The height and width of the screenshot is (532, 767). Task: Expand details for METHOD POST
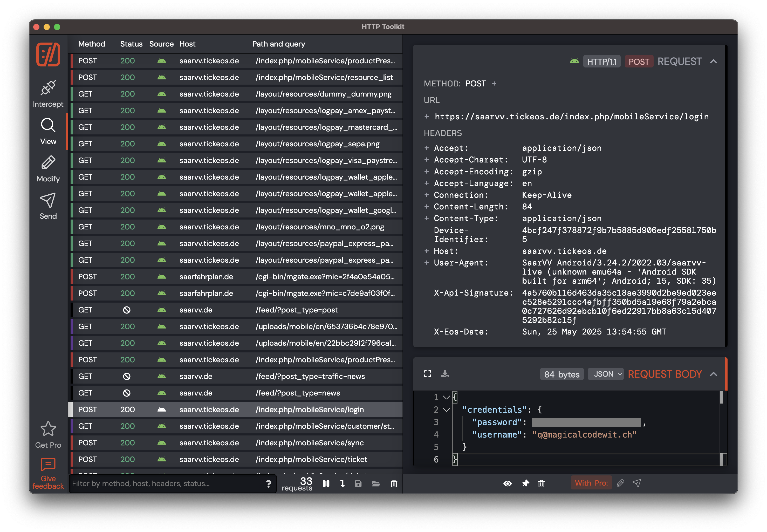494,84
